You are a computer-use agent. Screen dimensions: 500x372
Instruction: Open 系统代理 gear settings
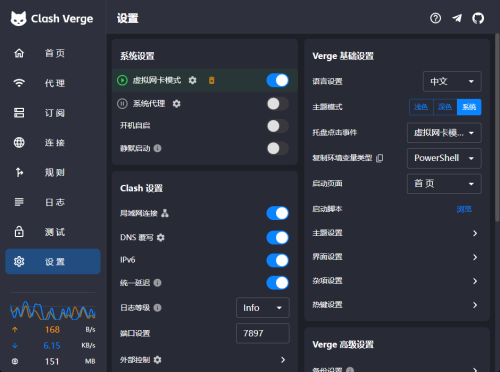(x=176, y=104)
